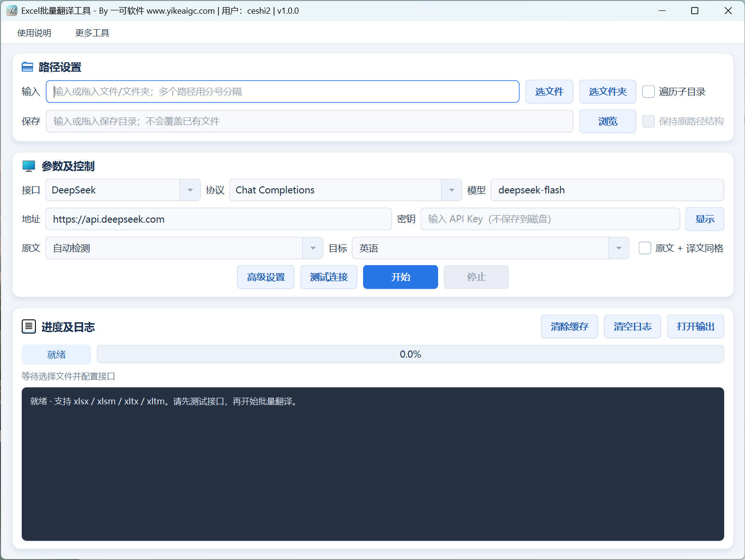This screenshot has width=745, height=560.
Task: Click the 模型 deepseek-flash field
Action: pyautogui.click(x=607, y=190)
